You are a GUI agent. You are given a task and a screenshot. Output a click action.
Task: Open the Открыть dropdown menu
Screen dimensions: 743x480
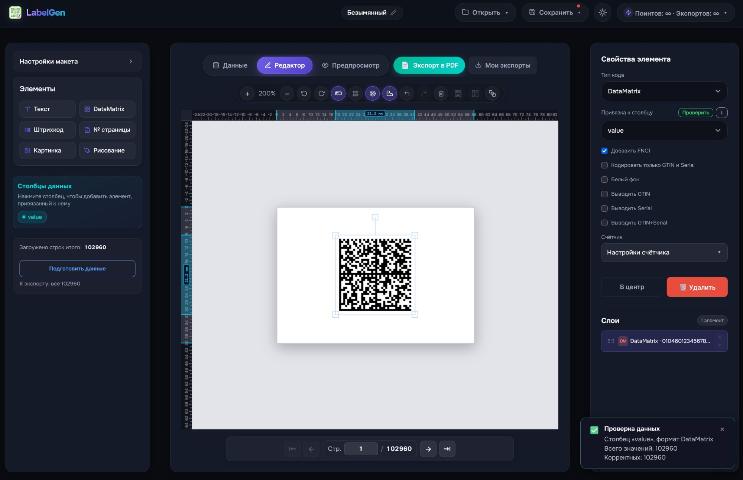485,12
